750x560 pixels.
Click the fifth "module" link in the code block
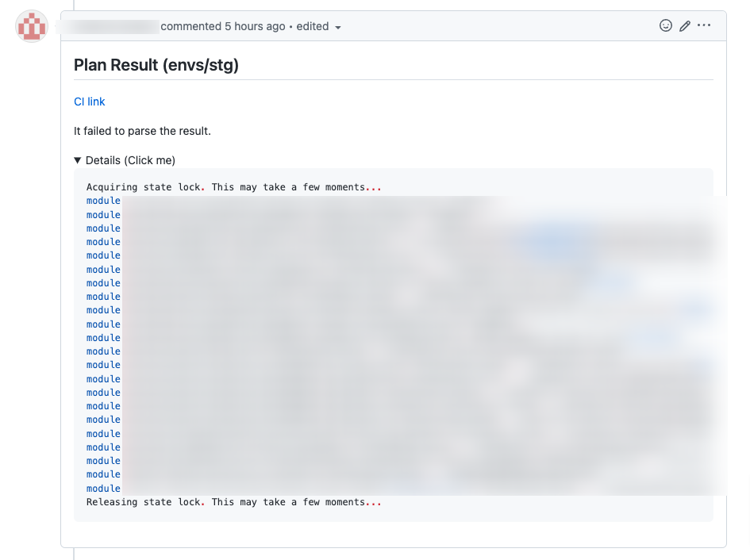coord(103,255)
